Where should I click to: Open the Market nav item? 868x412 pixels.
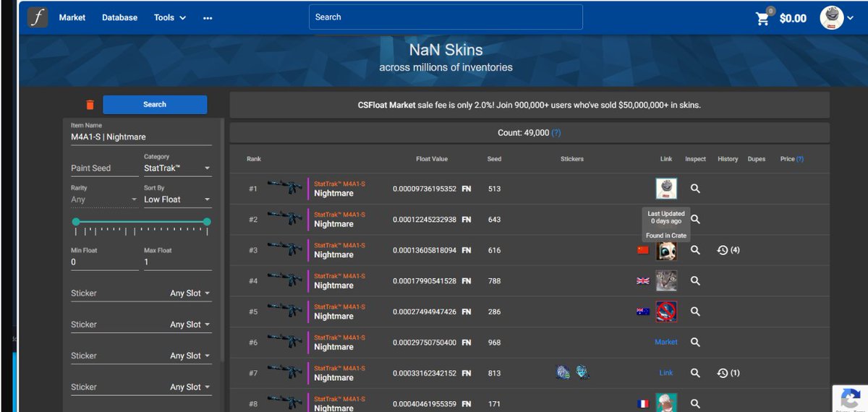point(72,17)
